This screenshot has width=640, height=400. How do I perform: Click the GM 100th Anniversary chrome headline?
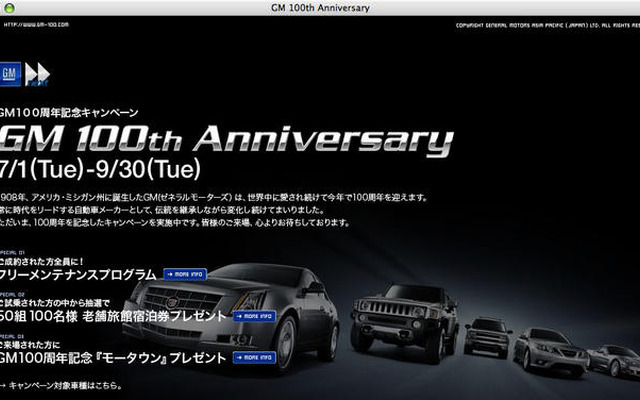227,140
